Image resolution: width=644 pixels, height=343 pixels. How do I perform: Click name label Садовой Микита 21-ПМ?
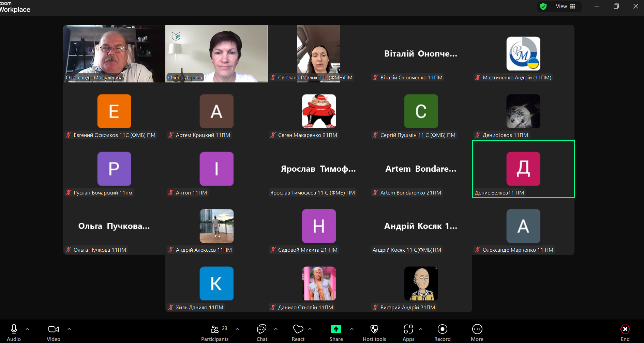click(308, 250)
